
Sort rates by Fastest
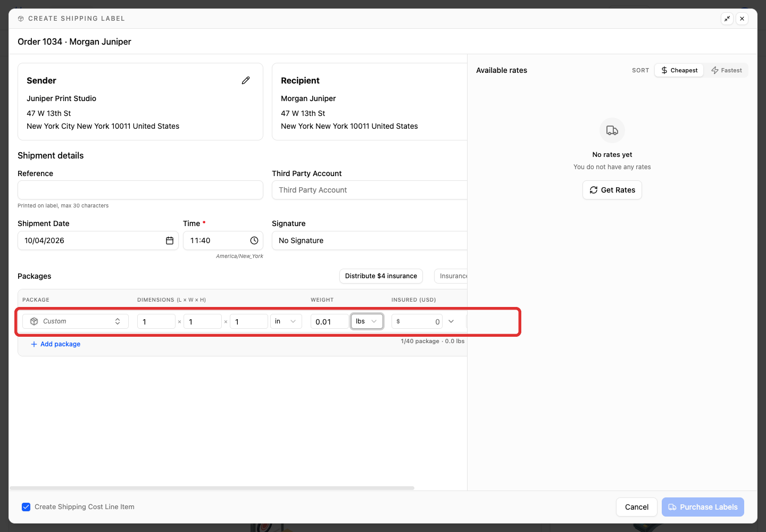pos(727,70)
